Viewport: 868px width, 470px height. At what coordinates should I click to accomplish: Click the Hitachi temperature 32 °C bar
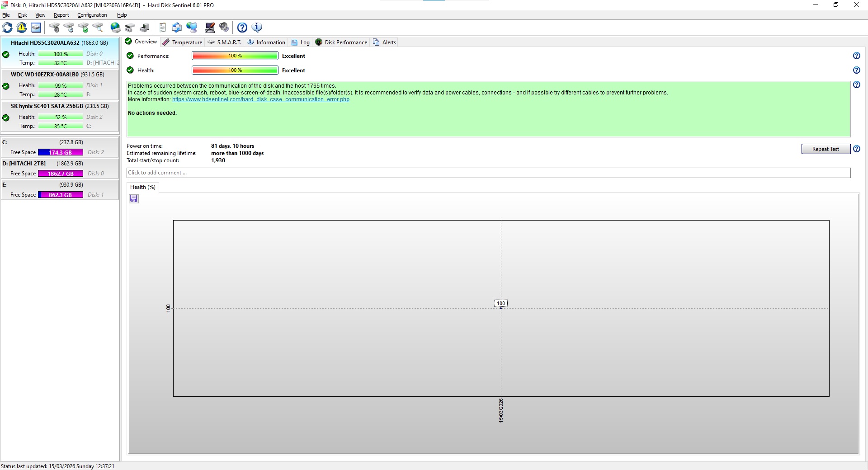(61, 63)
